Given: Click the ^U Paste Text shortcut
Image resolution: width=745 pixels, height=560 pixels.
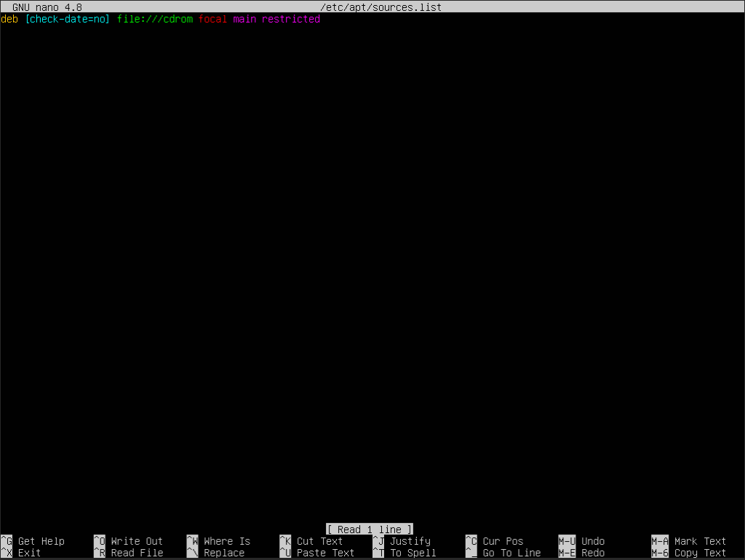Looking at the screenshot, I should [x=317, y=553].
